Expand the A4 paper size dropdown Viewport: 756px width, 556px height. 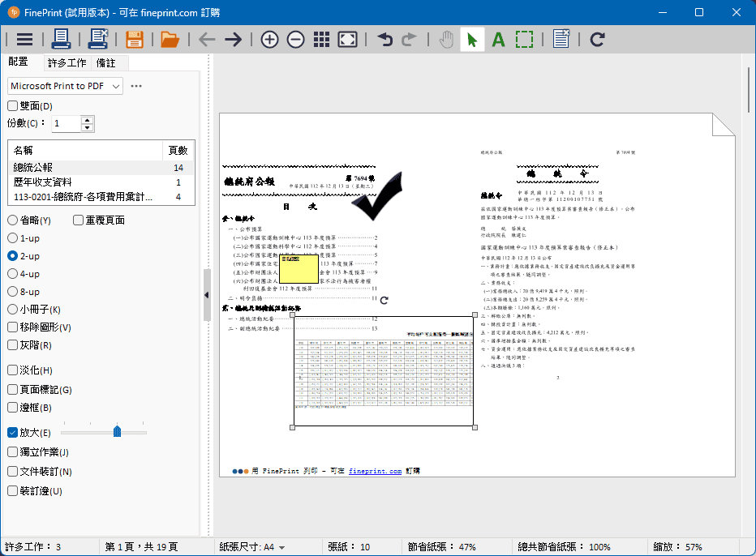[281, 547]
